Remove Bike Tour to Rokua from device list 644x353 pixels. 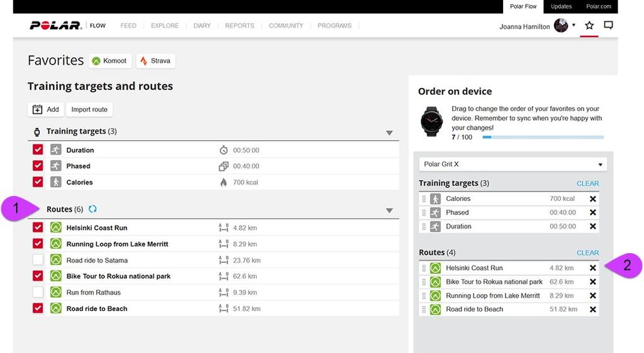click(x=592, y=281)
